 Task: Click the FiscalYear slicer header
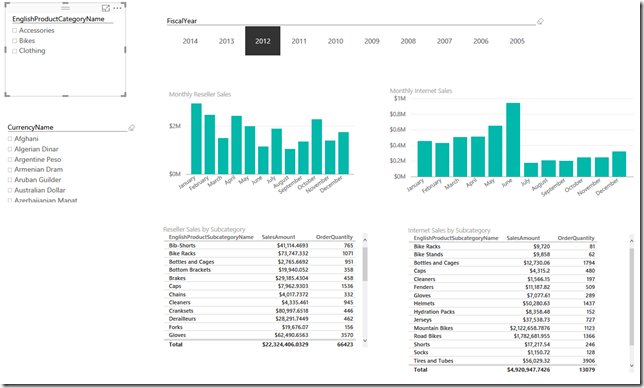tap(182, 21)
